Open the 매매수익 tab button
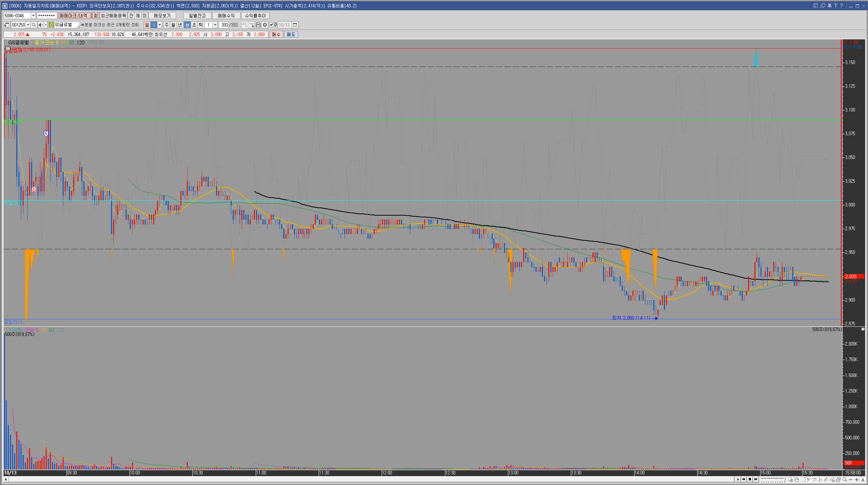The height and width of the screenshot is (485, 868). 226,16
